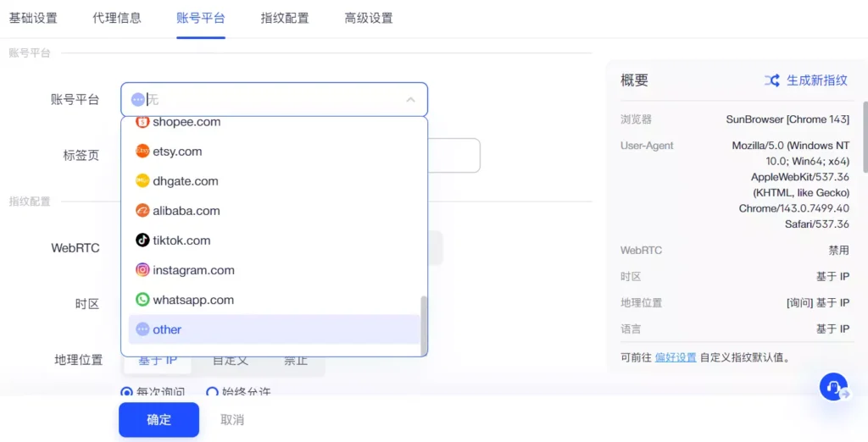Click the DHgate yellow logo icon
This screenshot has width=868, height=442.
[142, 181]
